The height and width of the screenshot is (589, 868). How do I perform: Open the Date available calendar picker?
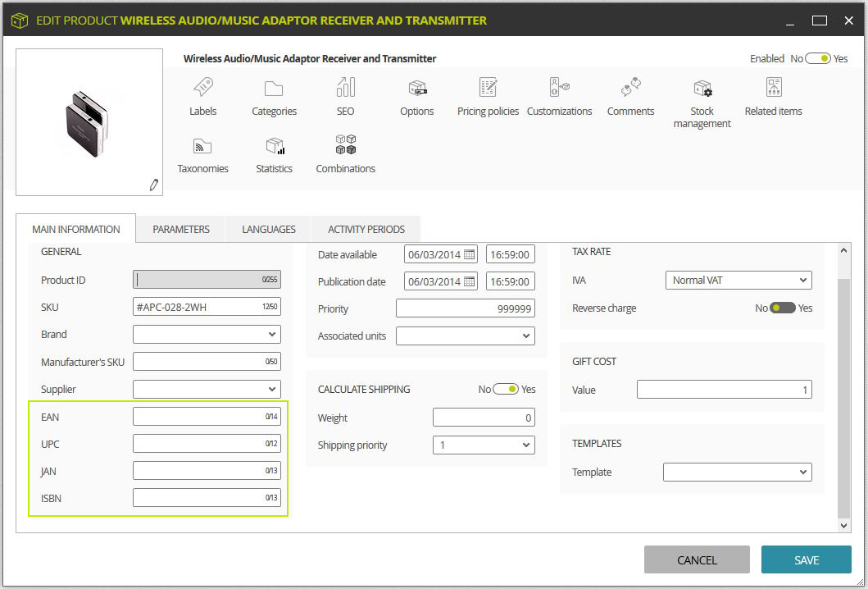(470, 254)
